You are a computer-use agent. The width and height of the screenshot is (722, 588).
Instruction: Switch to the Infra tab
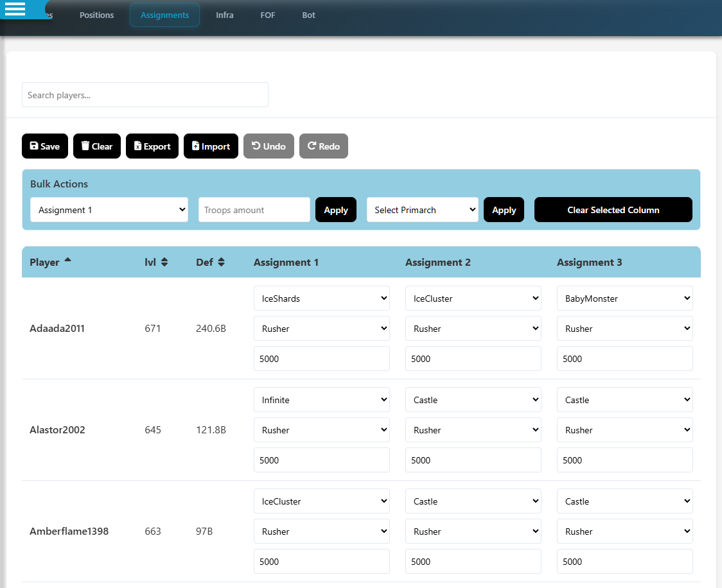click(224, 15)
